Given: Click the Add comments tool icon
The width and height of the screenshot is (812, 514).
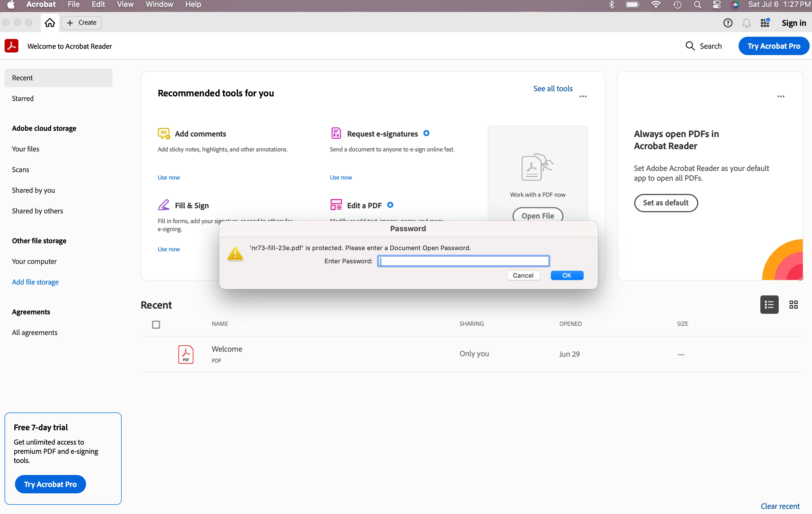Looking at the screenshot, I should (164, 133).
